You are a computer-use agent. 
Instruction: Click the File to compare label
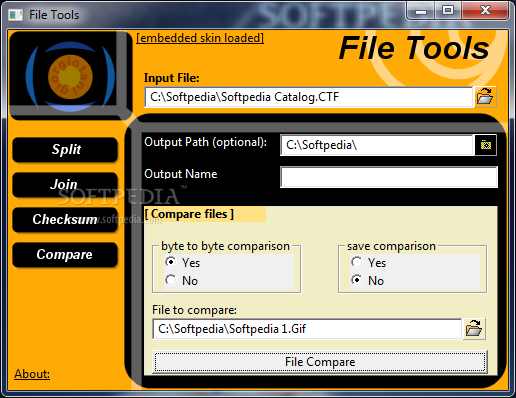(x=194, y=310)
